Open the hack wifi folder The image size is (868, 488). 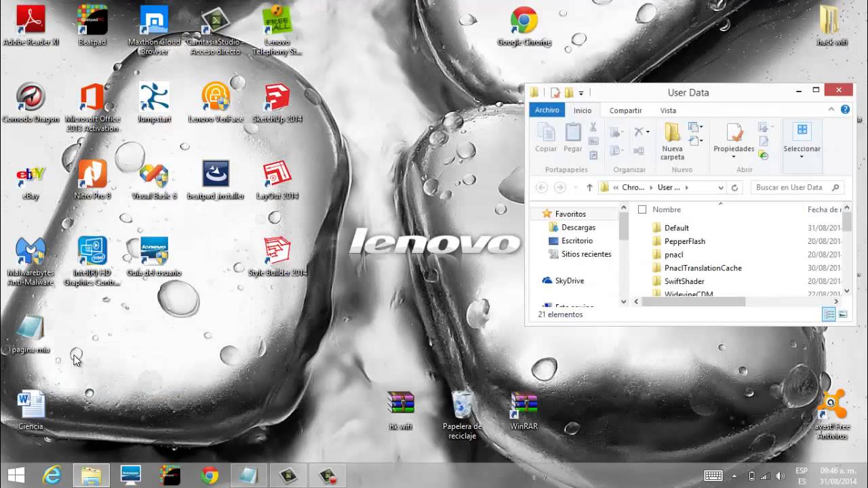831,26
